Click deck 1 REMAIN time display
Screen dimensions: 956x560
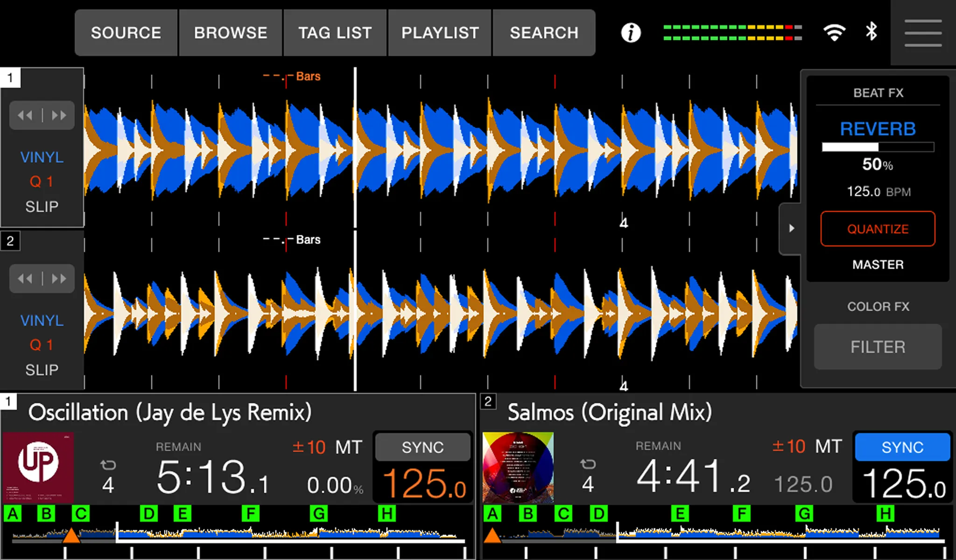pyautogui.click(x=212, y=476)
